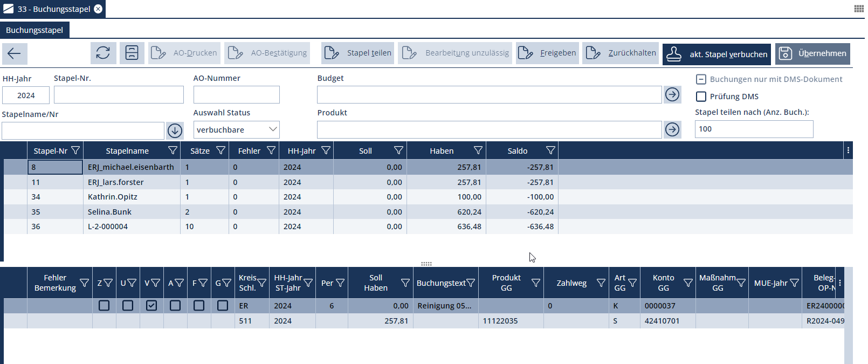Click the Stapel teilen button

coord(358,53)
